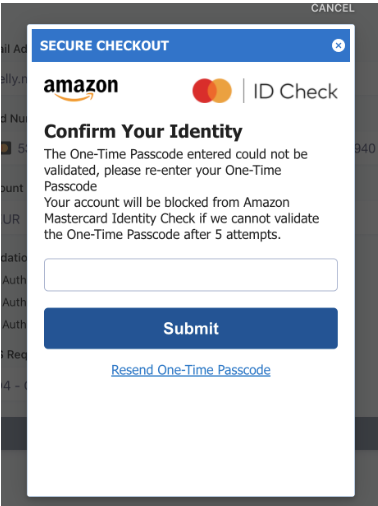Click the Confirm Your Identity heading
Viewport: 378px width, 506px height.
(x=143, y=131)
